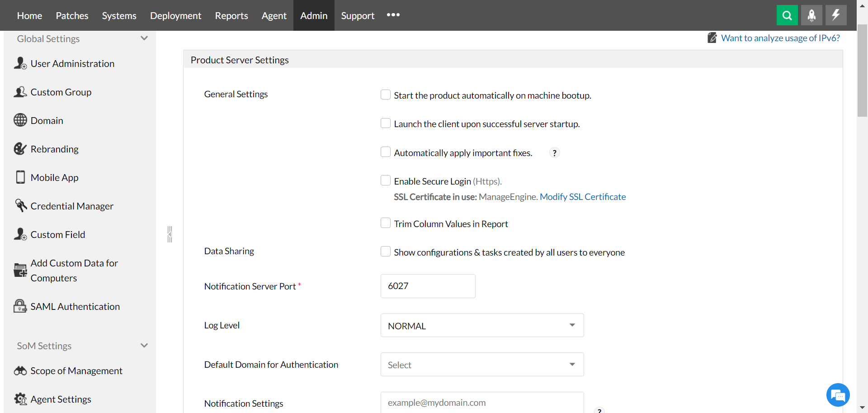Viewport: 868px width, 413px height.
Task: Click the Domain globe icon
Action: pyautogui.click(x=20, y=120)
